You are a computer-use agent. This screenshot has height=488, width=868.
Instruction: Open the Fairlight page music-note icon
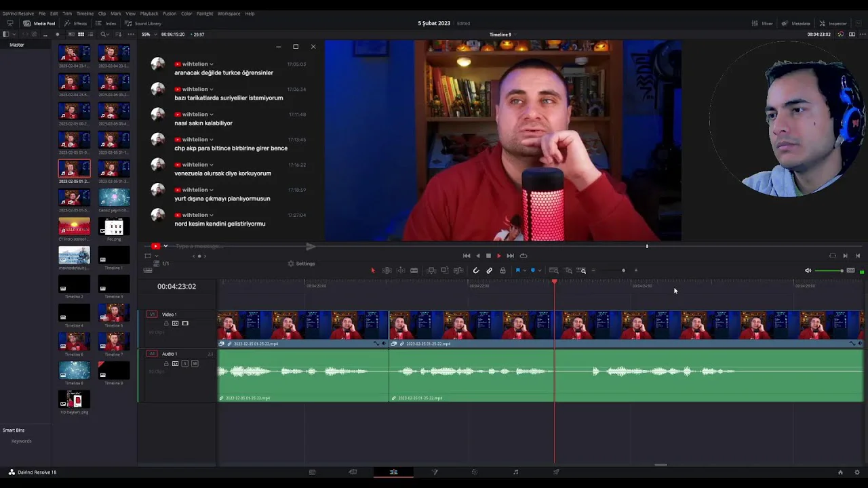[515, 472]
